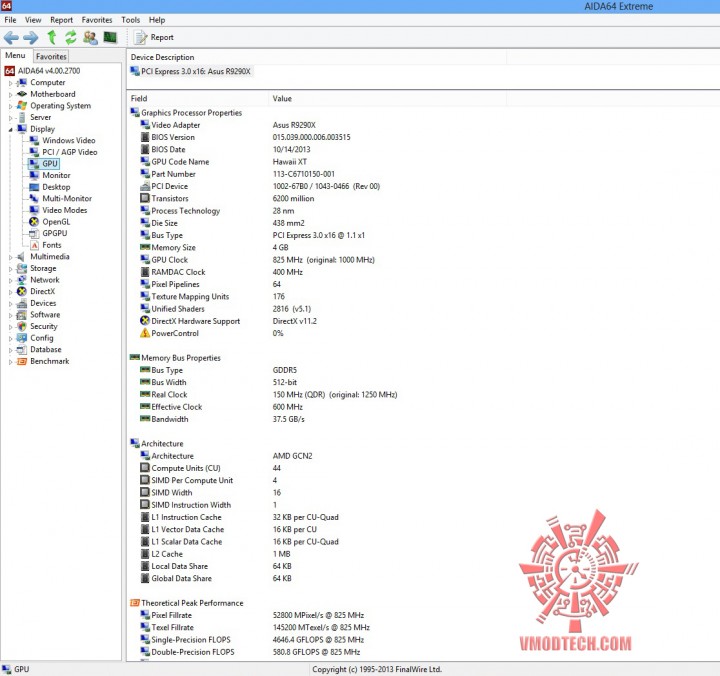Expand the Motherboard tree node
Screen dimensions: 720x676
[10, 95]
